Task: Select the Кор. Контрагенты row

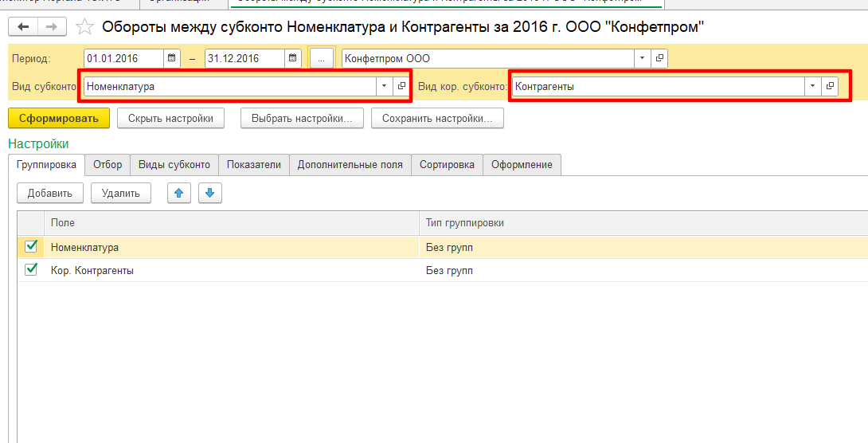Action: [x=442, y=270]
